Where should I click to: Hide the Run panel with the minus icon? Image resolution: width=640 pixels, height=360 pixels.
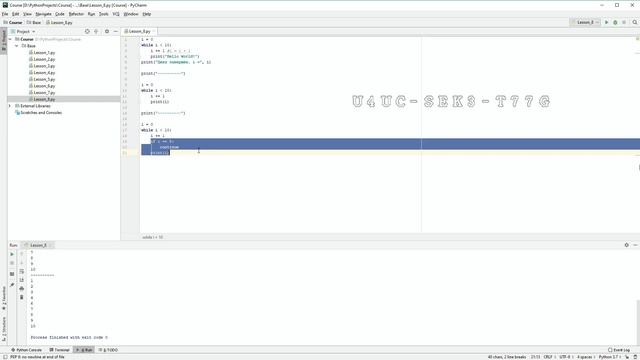click(x=635, y=245)
